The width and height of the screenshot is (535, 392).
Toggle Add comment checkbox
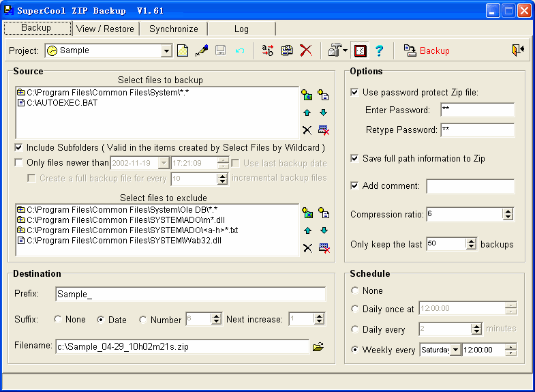tap(355, 185)
